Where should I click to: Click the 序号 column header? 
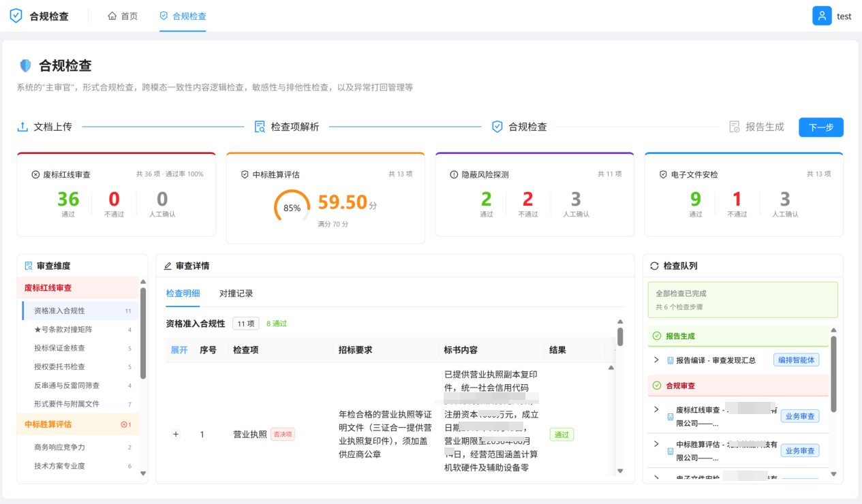tap(208, 350)
